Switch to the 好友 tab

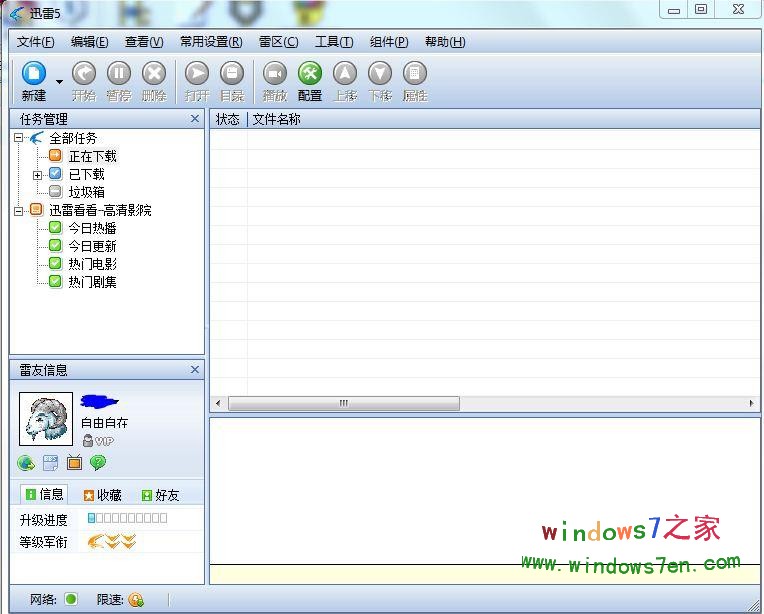(160, 494)
